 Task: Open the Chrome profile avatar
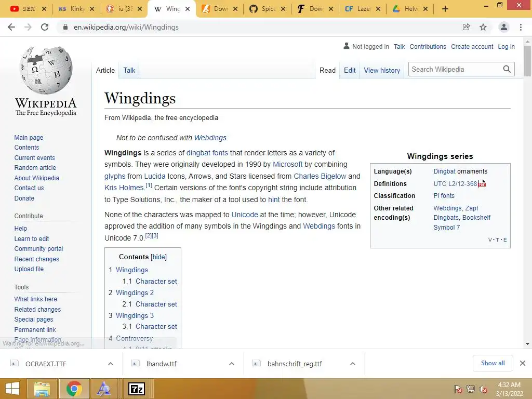pos(504,27)
